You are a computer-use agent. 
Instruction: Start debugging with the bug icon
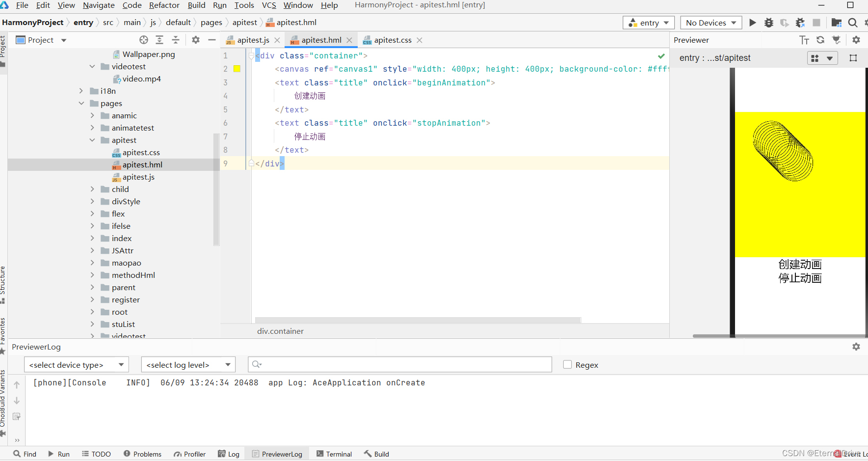tap(769, 23)
